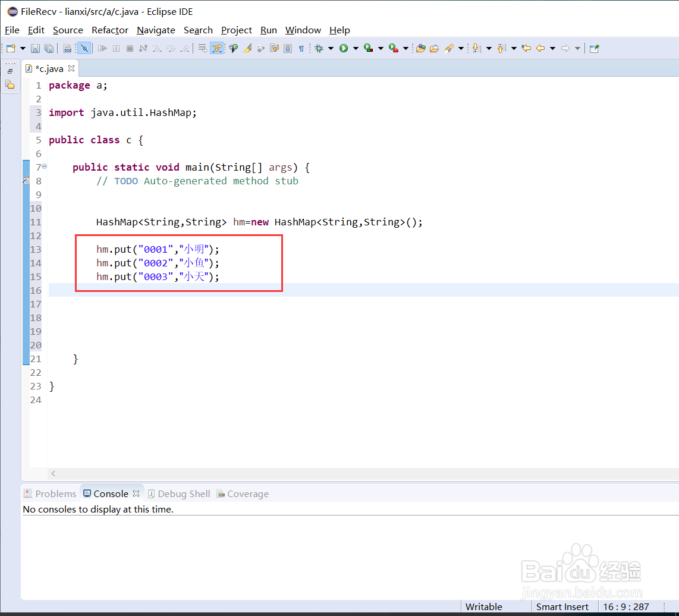Image resolution: width=679 pixels, height=616 pixels.
Task: Click the Resume debug icon
Action: pyautogui.click(x=102, y=49)
